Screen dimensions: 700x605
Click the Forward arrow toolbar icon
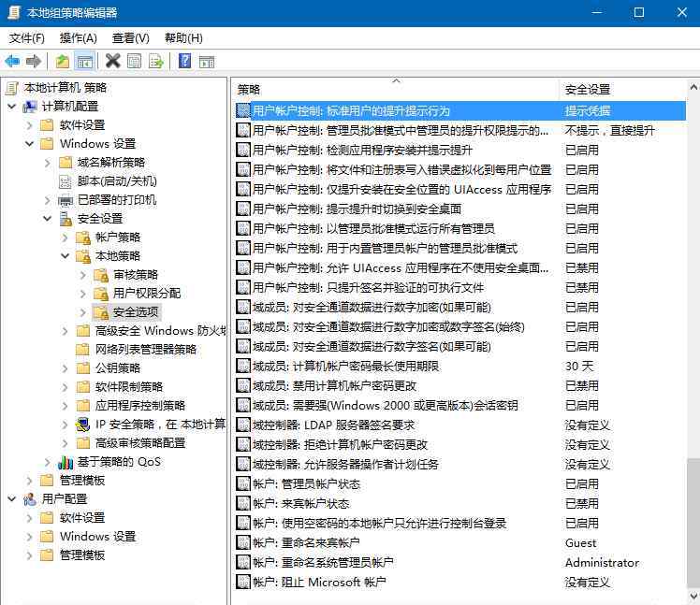click(x=34, y=61)
